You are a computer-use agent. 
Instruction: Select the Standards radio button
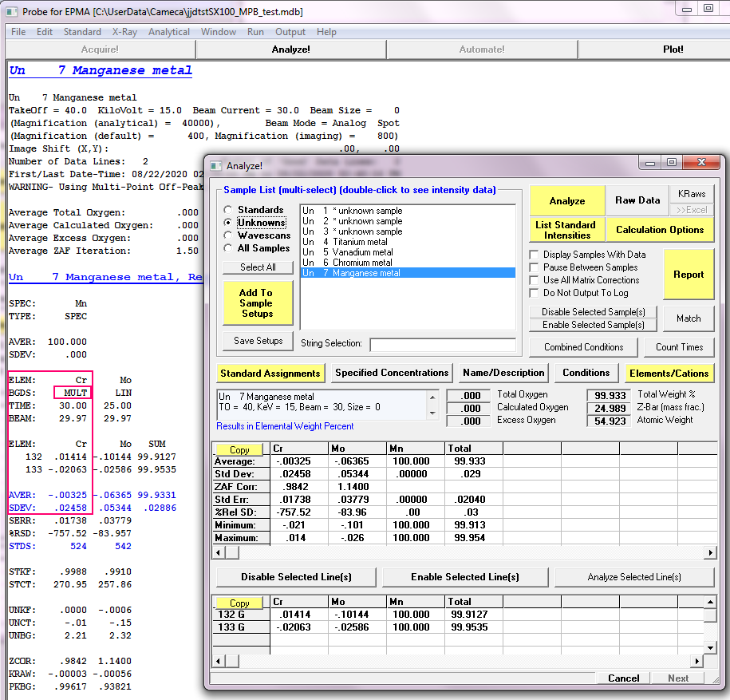click(228, 210)
